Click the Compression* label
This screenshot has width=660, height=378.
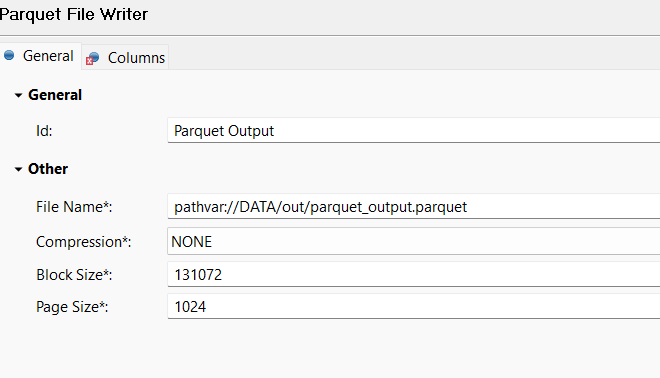tap(83, 242)
